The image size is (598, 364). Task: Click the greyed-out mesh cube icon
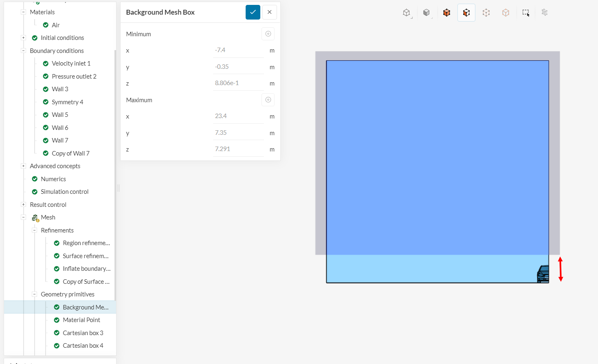point(545,13)
